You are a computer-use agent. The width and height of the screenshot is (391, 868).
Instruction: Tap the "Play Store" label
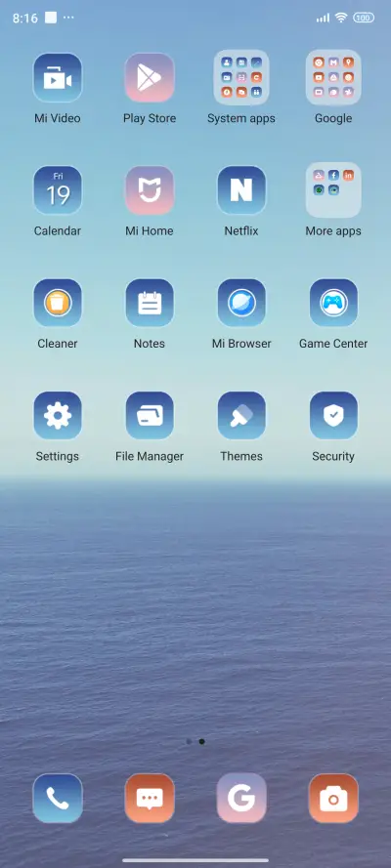pos(150,118)
